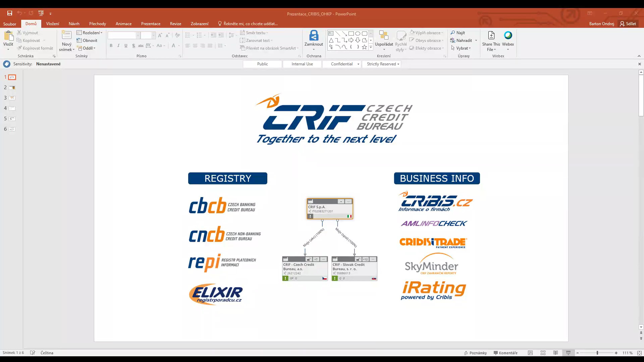Open Poznámky notes pane

pyautogui.click(x=475, y=353)
